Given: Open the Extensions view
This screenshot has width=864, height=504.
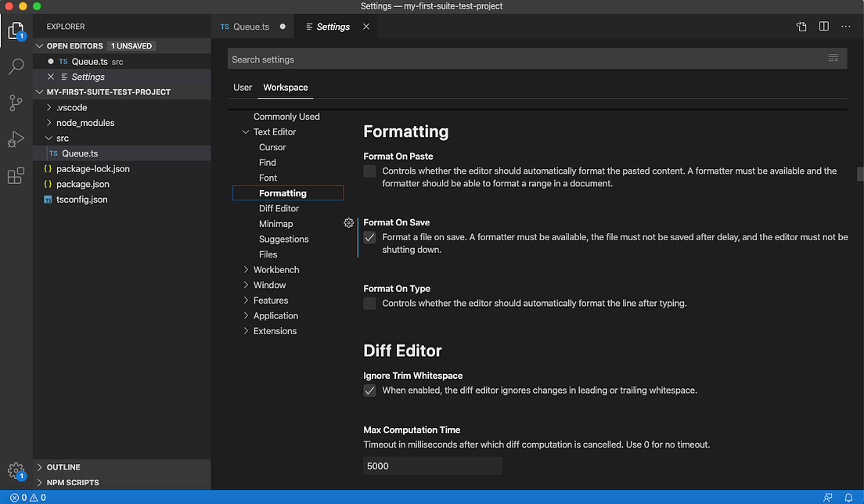Looking at the screenshot, I should pos(16,175).
